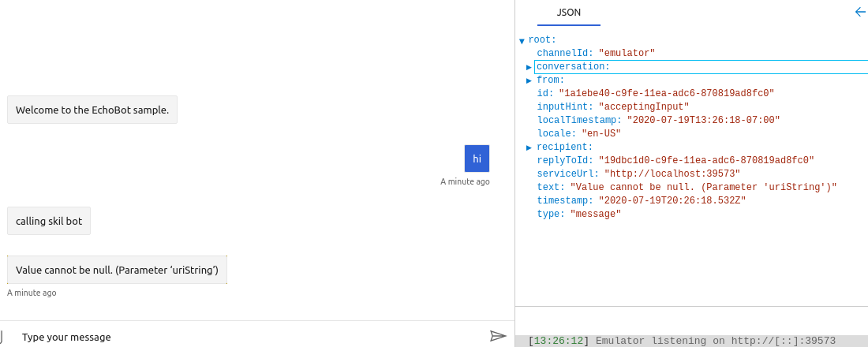Click the replyToId value starting with 19dbc1d0
The image size is (868, 347).
pos(706,161)
